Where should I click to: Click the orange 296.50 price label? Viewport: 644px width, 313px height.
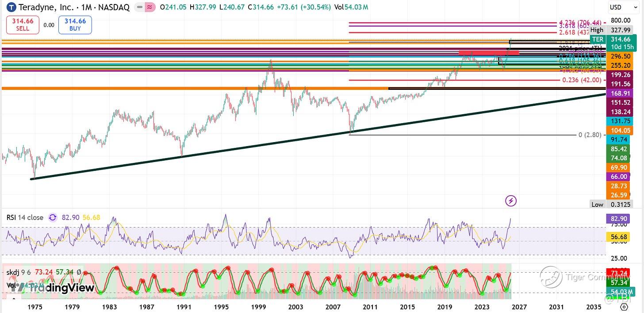click(619, 56)
